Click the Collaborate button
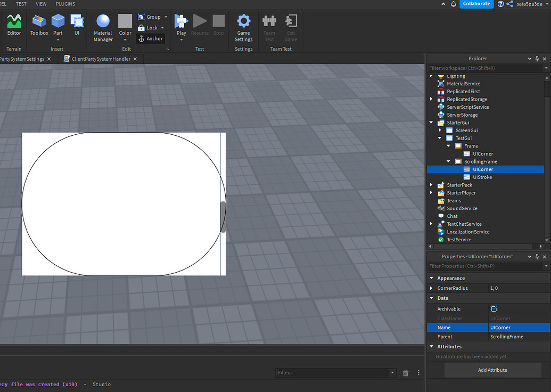The width and height of the screenshot is (551, 392). [475, 4]
